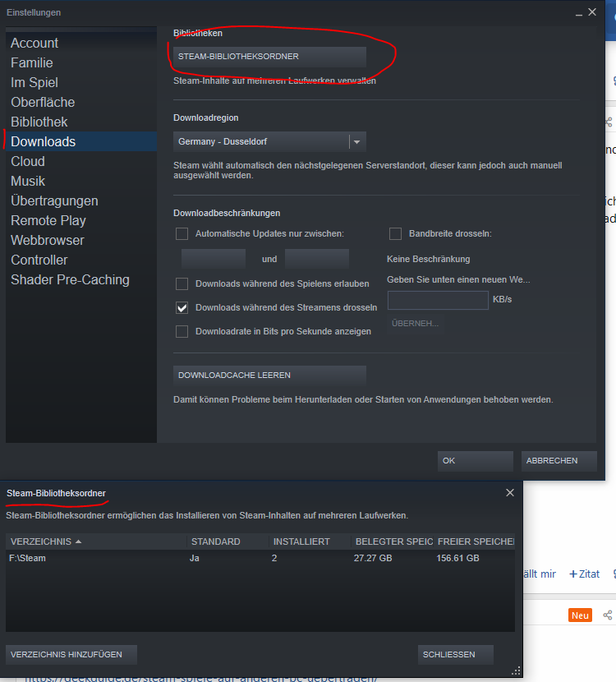This screenshot has width=616, height=682.
Task: Sort by INSTALLIERT column header
Action: 310,541
